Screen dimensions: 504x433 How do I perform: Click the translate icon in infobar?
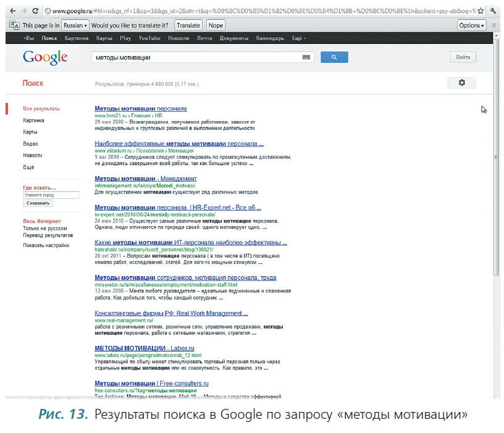point(14,25)
